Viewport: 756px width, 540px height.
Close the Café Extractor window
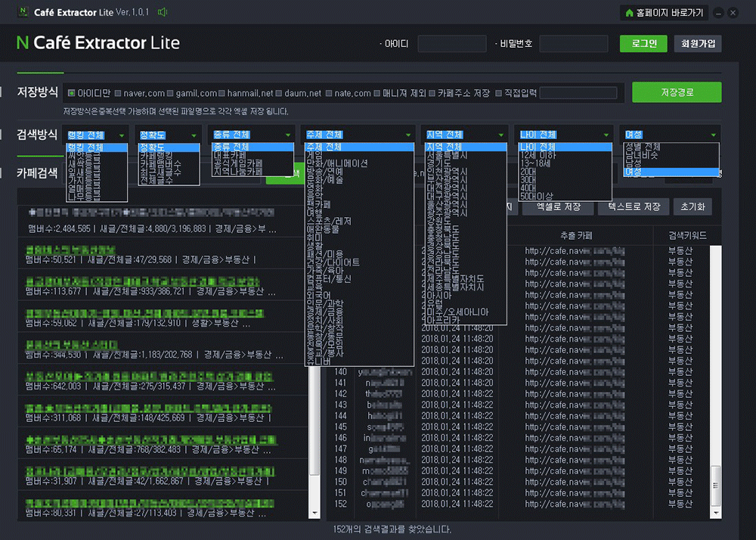733,13
